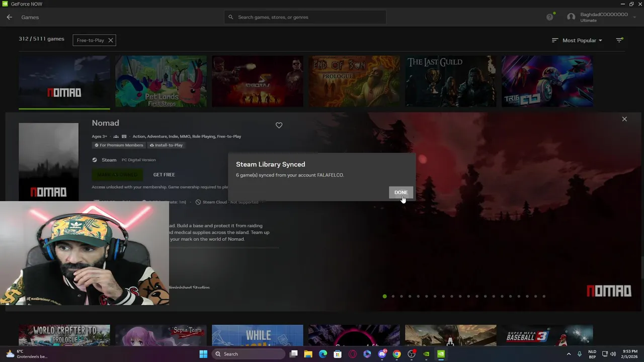Click the Install-to-Play tag

click(166, 145)
